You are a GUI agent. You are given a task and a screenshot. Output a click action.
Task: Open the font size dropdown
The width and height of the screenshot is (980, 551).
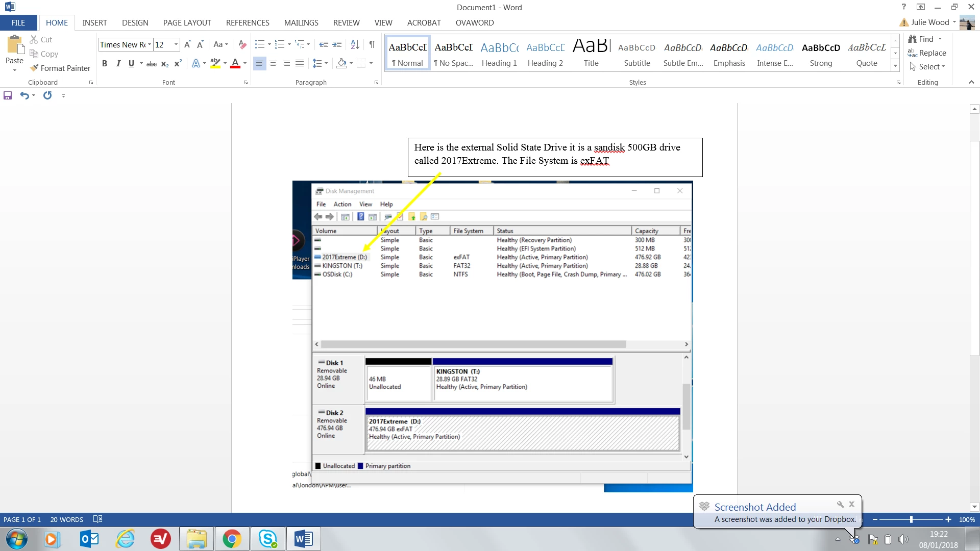(x=176, y=44)
